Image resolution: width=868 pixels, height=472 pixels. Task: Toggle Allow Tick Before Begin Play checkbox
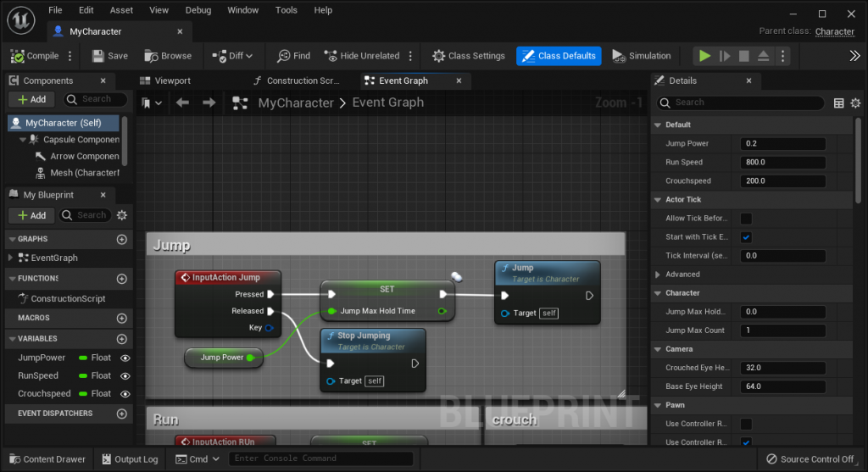click(x=746, y=219)
